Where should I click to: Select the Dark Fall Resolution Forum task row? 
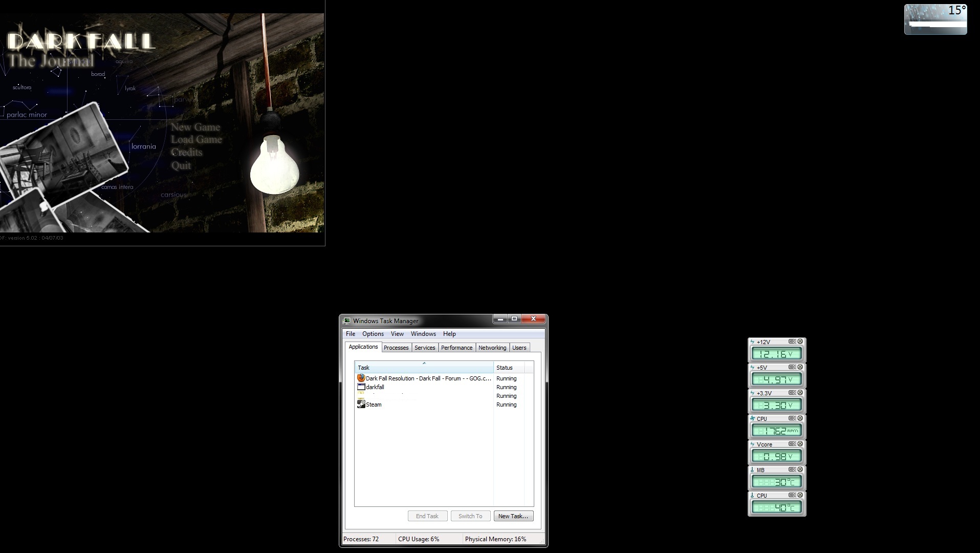(x=444, y=378)
